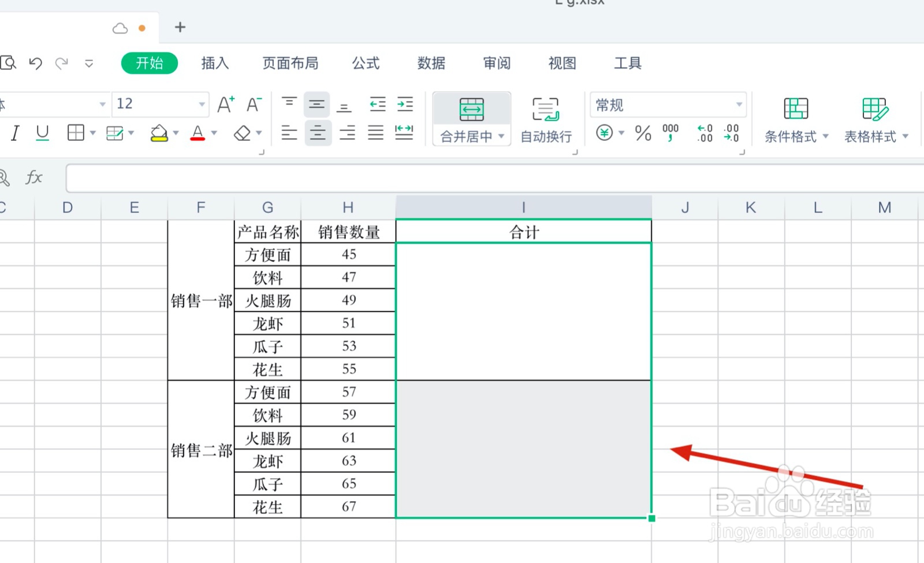Apply cell borders icon
The width and height of the screenshot is (924, 563).
click(x=76, y=133)
